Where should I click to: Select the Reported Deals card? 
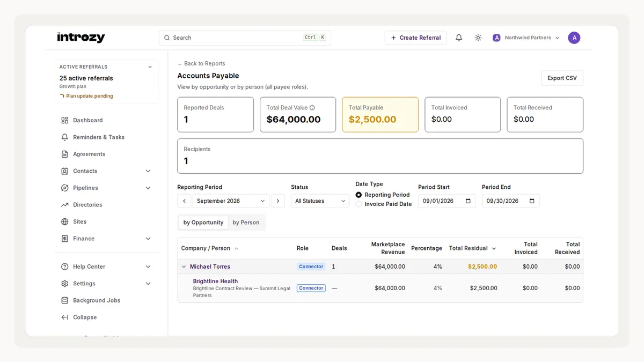(216, 114)
